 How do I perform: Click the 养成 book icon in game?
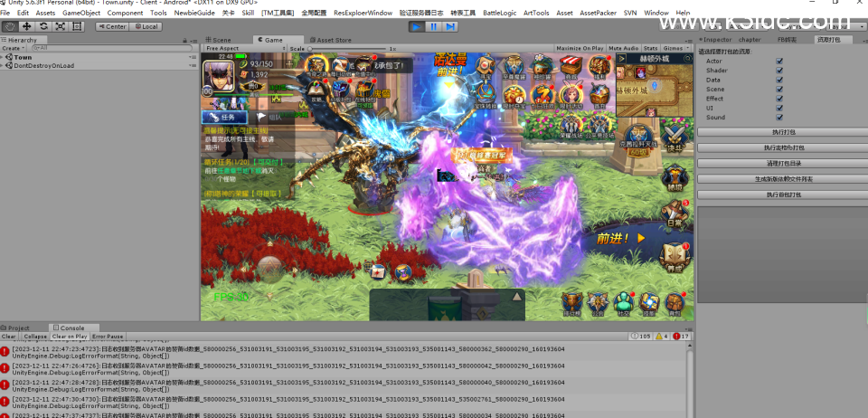point(674,258)
